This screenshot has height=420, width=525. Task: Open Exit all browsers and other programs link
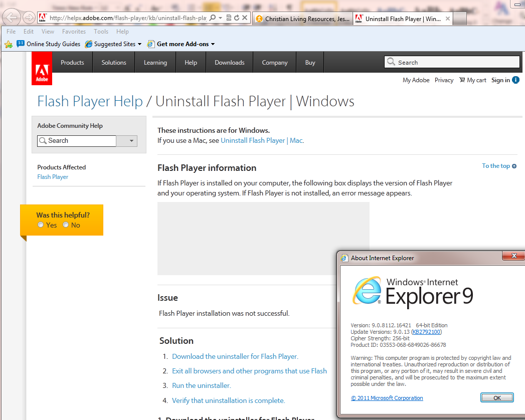249,371
